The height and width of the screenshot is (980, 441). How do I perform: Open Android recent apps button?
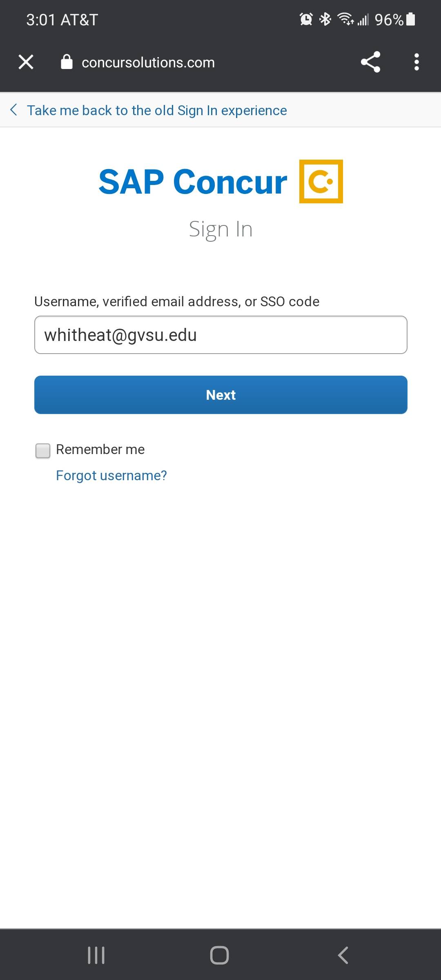[x=96, y=955]
